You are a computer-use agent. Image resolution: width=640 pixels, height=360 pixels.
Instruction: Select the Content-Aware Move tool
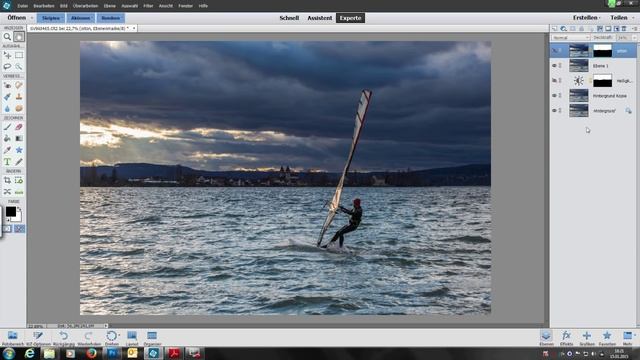[7, 191]
